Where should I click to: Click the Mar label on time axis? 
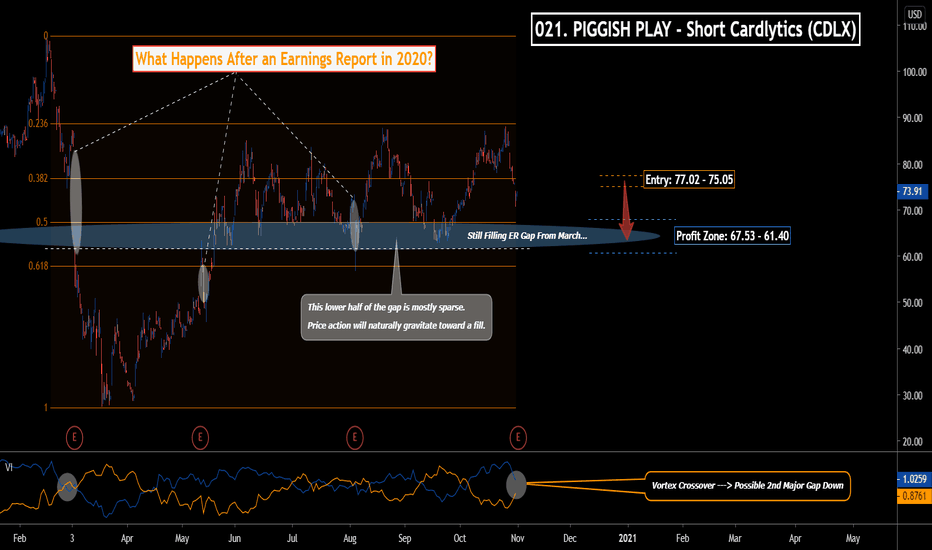735,538
